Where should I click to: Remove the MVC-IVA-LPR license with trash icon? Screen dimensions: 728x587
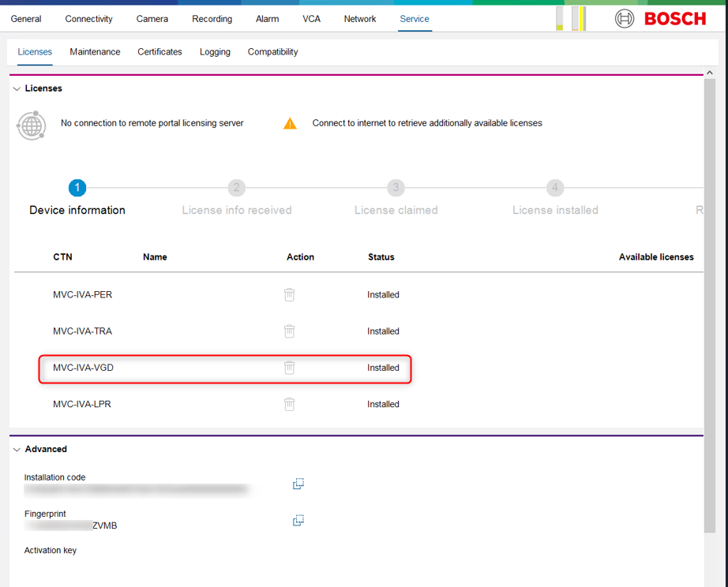pos(290,404)
